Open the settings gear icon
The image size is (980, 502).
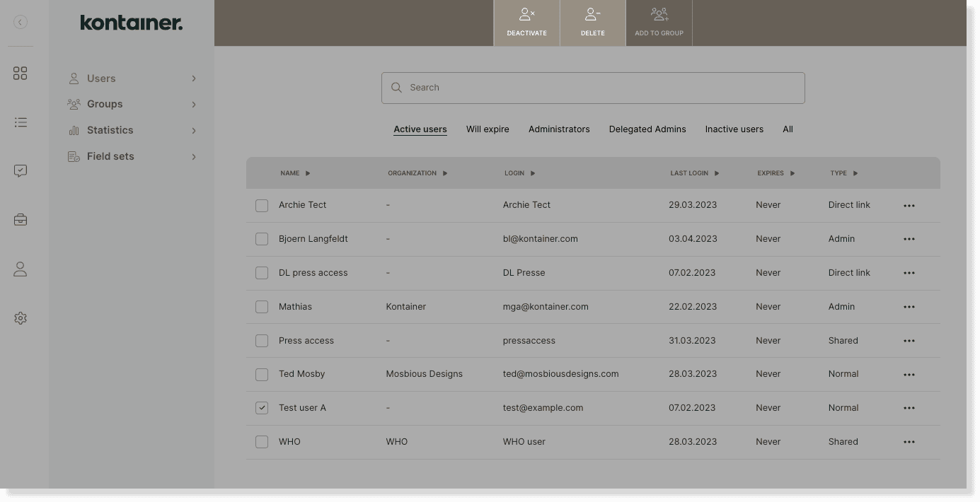pyautogui.click(x=21, y=318)
